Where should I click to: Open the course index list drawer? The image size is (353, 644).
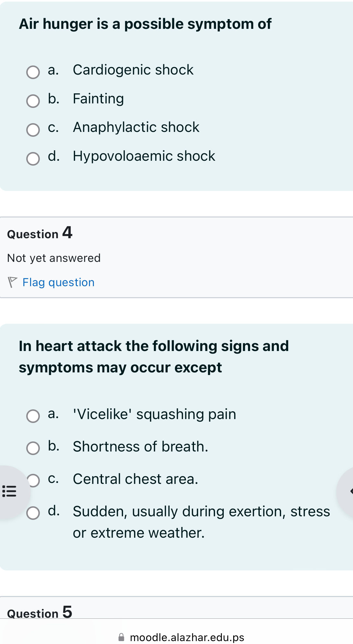pyautogui.click(x=9, y=491)
